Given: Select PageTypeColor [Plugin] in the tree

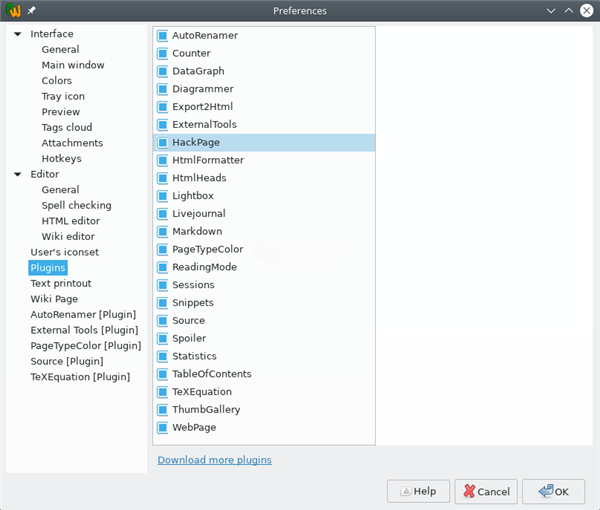Looking at the screenshot, I should coord(85,346).
